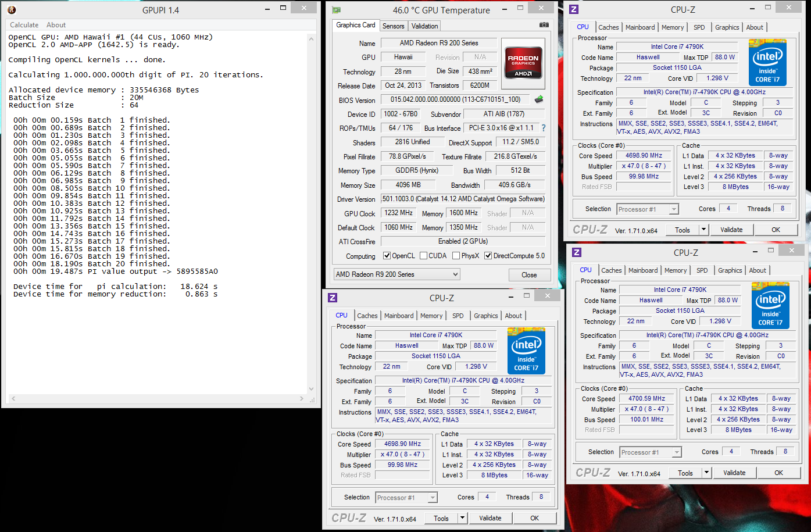Click OK in the bottom-right CPU-Z window
Viewport: 811px width, 532px height.
tap(779, 473)
